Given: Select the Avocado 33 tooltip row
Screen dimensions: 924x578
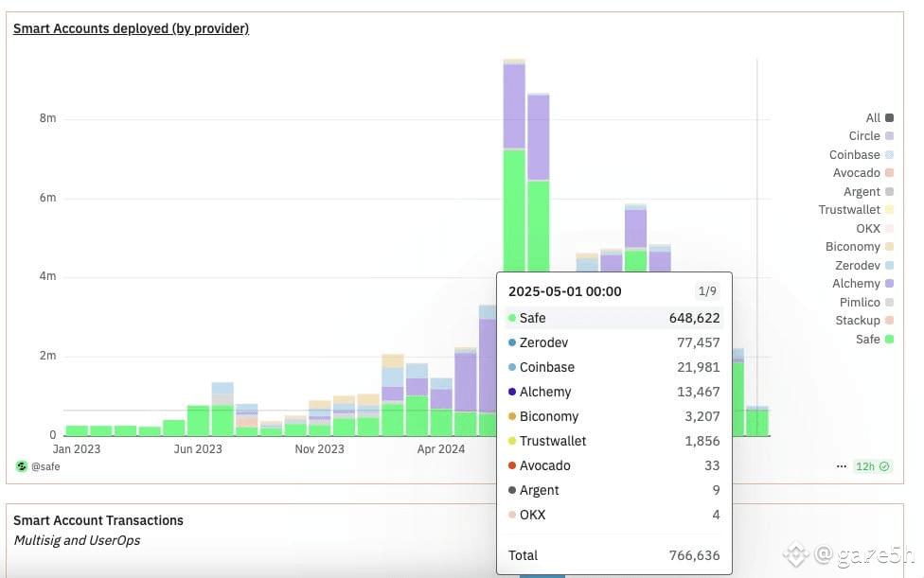Looking at the screenshot, I should click(x=614, y=465).
